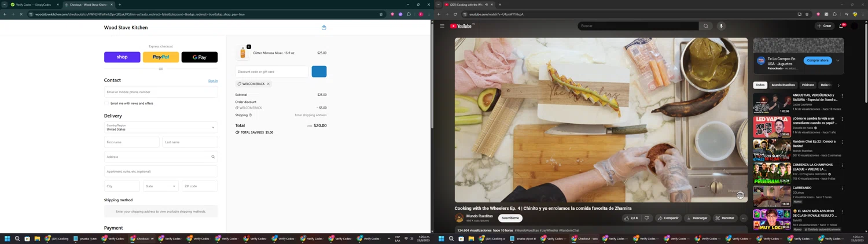Show more filter chips with right arrow
868x244 pixels.
tap(838, 86)
